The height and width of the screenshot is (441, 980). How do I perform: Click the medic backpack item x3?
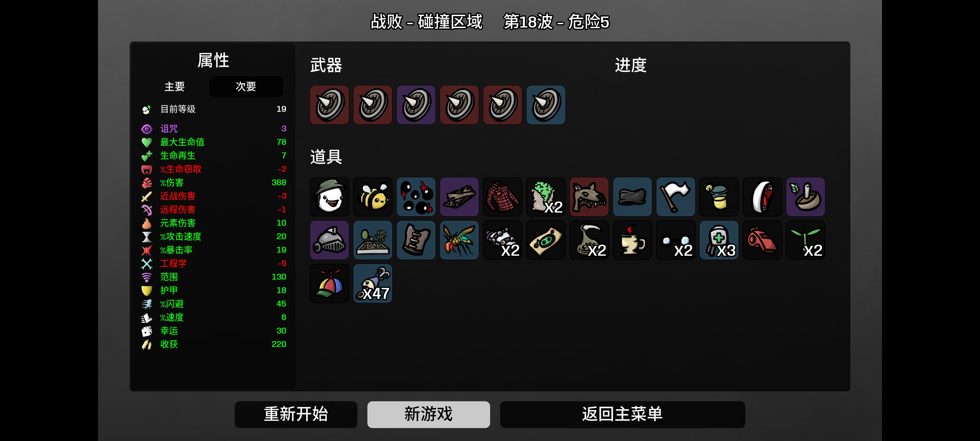tap(719, 240)
